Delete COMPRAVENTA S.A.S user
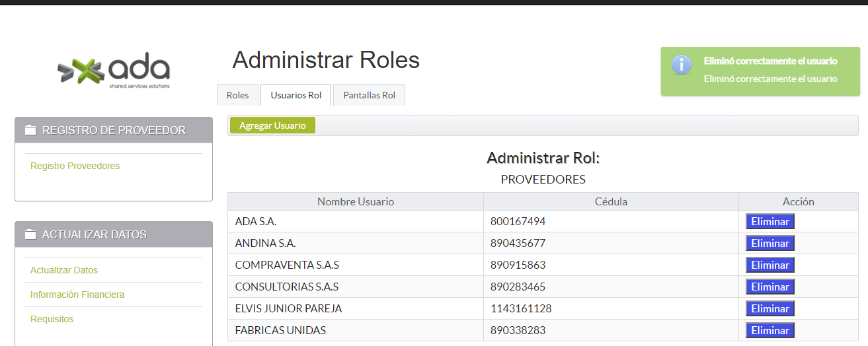 (x=769, y=265)
